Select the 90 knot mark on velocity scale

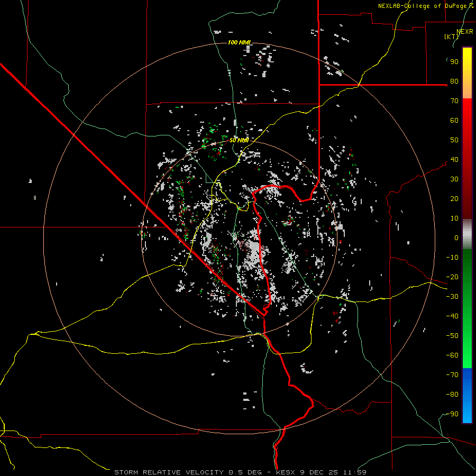pos(454,62)
